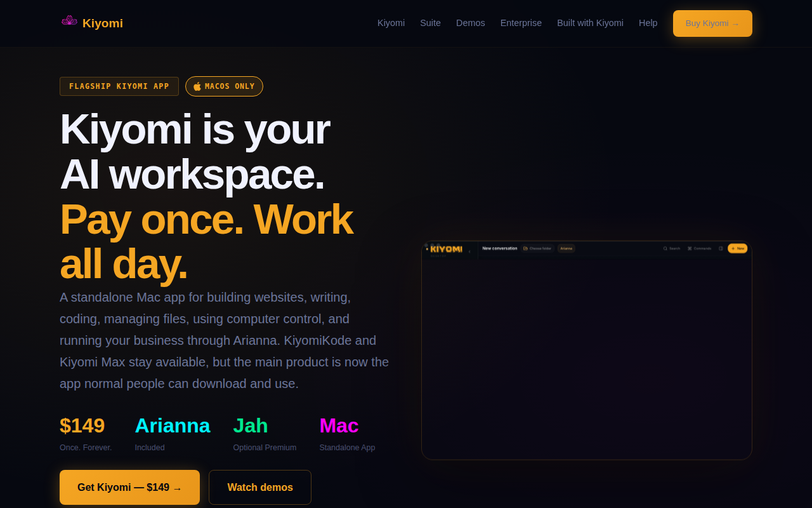Screen dimensions: 812x508
Task: Open the Kiyomi nav menu item
Action: pyautogui.click(x=391, y=23)
